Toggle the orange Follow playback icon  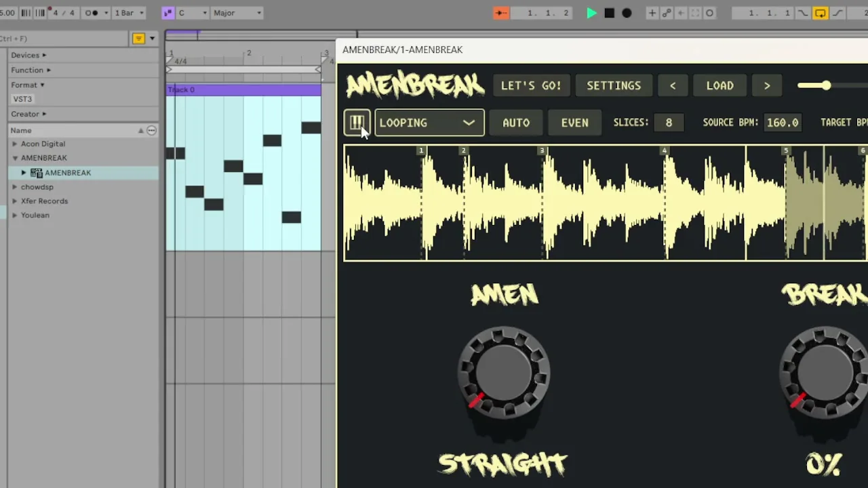(501, 13)
